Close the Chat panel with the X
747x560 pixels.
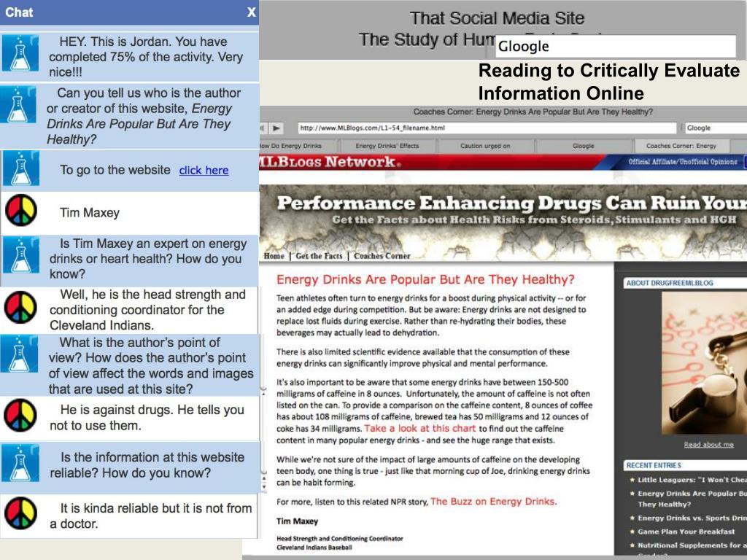[x=252, y=12]
